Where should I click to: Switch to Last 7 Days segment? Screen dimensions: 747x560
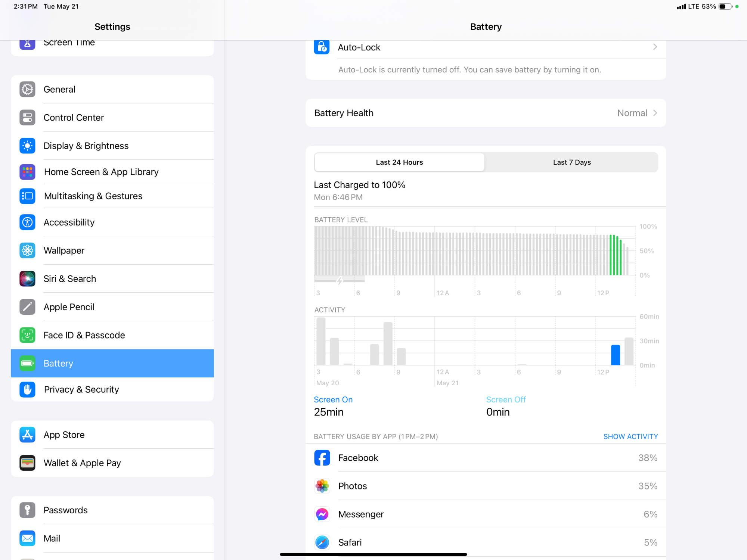pyautogui.click(x=571, y=162)
